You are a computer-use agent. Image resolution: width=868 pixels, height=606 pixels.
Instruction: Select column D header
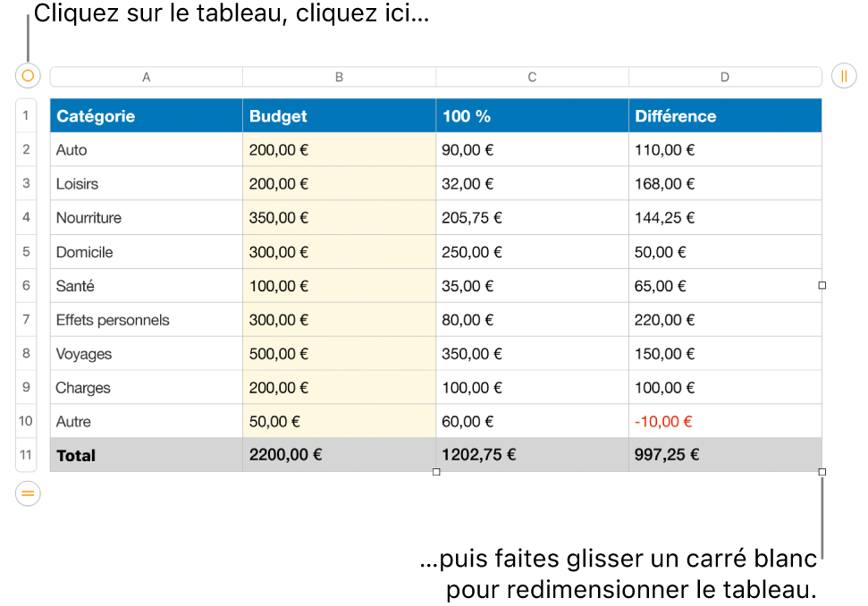tap(725, 77)
